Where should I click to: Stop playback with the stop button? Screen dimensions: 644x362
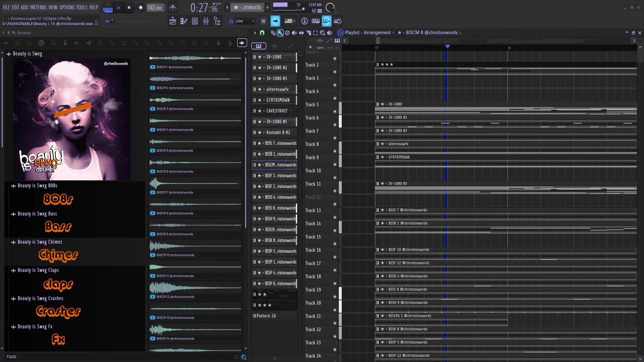click(x=129, y=8)
